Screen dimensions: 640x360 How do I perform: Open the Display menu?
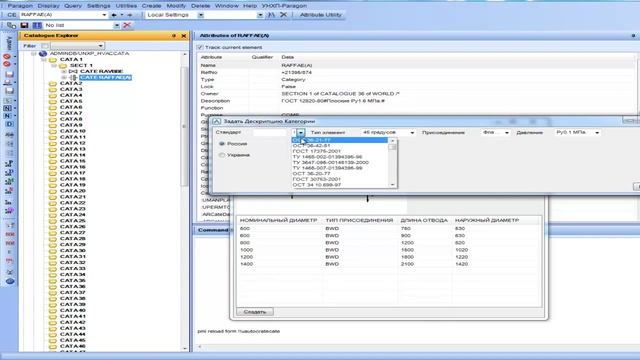point(48,6)
